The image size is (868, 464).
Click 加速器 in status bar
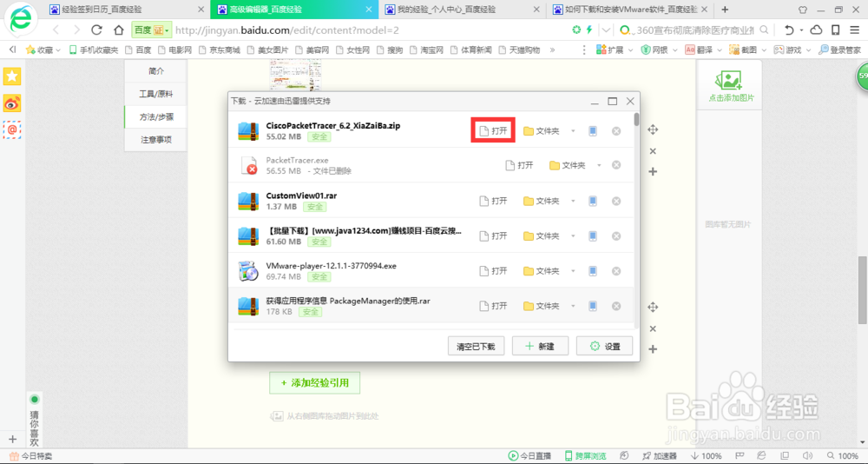pyautogui.click(x=660, y=456)
